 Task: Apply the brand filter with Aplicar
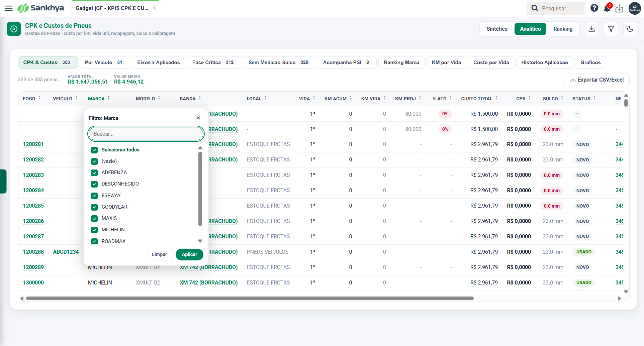(x=189, y=254)
